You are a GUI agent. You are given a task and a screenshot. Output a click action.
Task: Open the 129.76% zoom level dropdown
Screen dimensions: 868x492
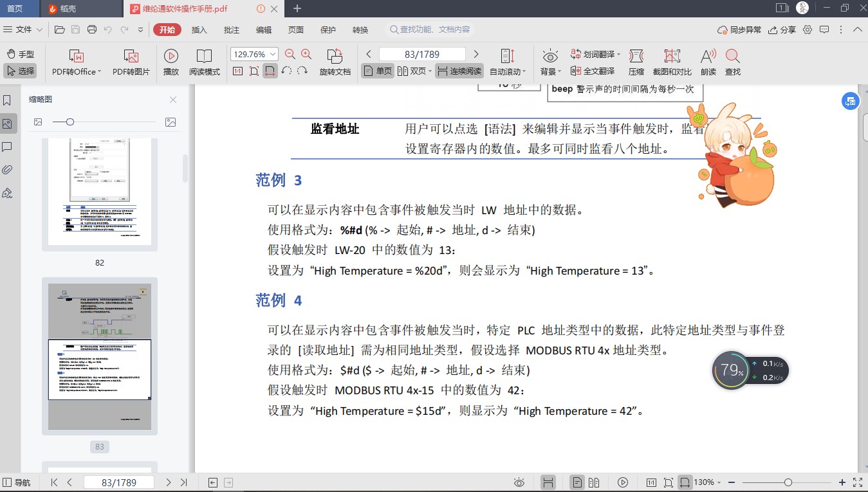tap(273, 55)
